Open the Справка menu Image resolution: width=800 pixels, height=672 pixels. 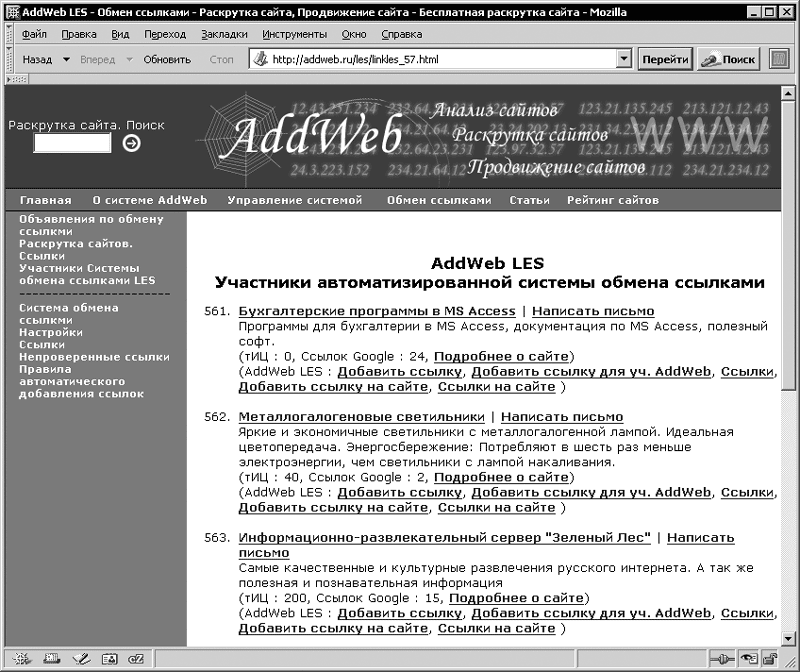click(402, 34)
